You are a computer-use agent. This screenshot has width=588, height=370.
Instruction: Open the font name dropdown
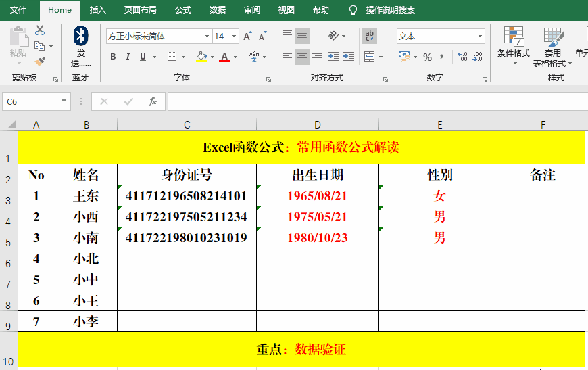pyautogui.click(x=207, y=37)
